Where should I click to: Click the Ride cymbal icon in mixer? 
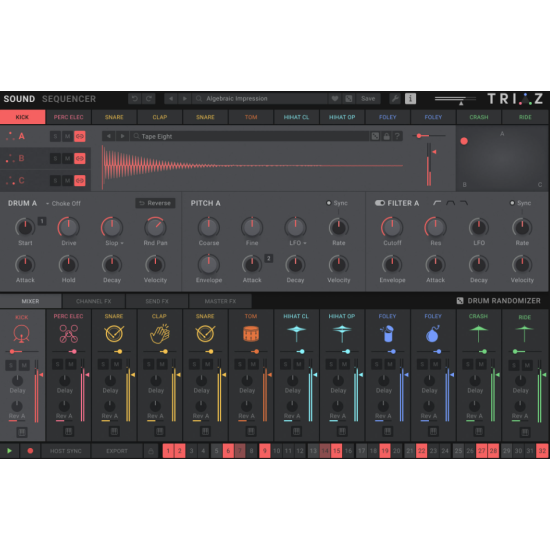click(x=524, y=333)
